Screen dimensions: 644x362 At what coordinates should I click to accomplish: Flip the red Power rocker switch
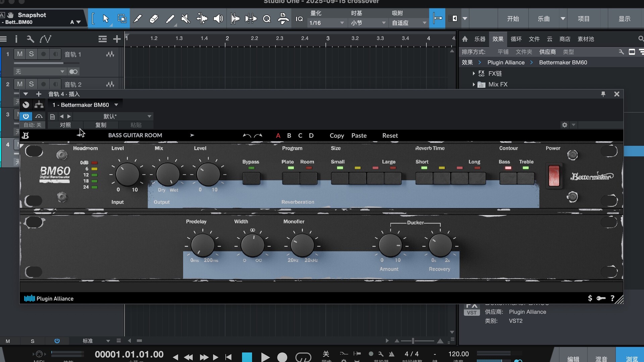pos(554,175)
